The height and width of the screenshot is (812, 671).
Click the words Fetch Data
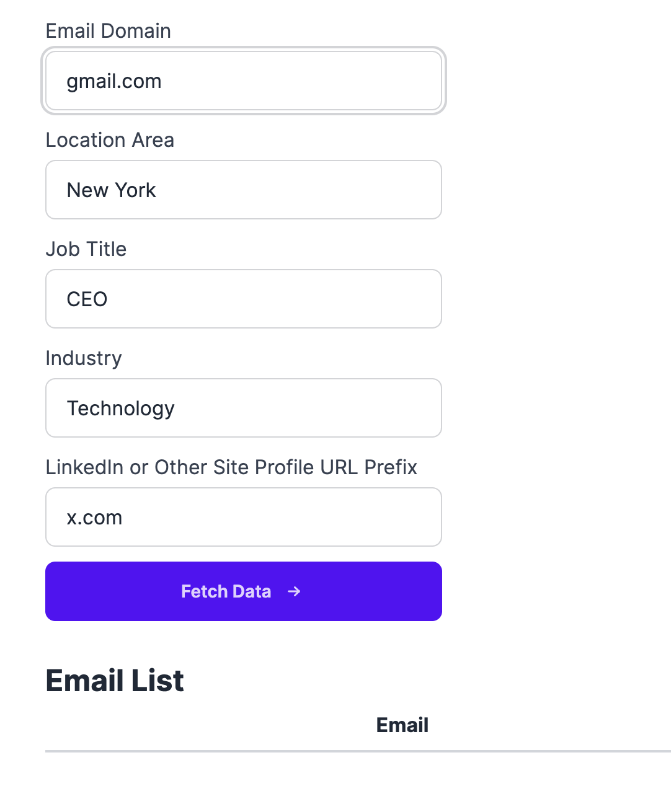tap(226, 591)
